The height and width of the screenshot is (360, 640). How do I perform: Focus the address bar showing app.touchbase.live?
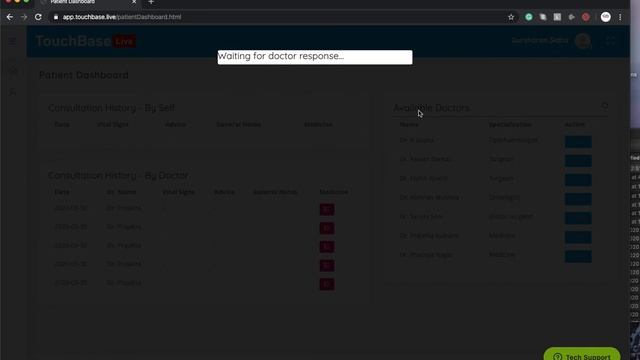278,17
